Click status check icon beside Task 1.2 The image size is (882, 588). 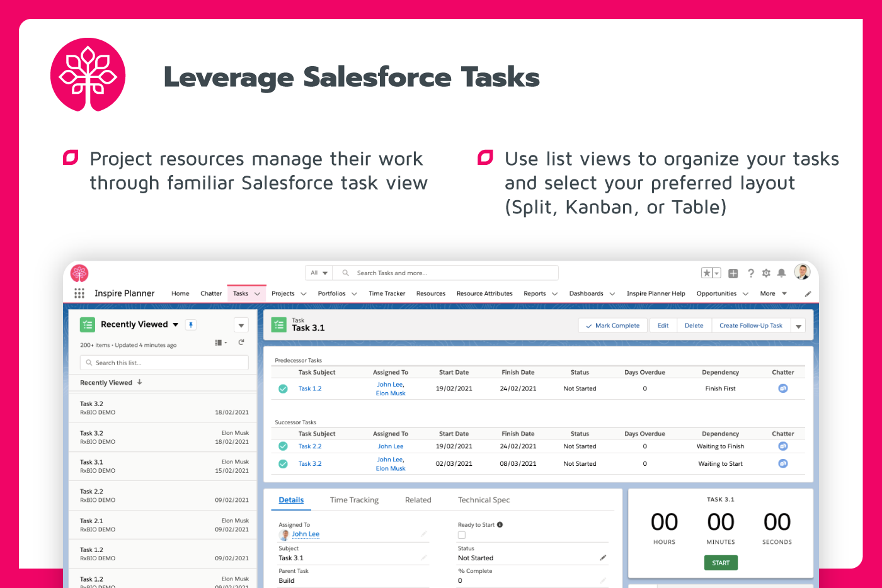point(283,389)
